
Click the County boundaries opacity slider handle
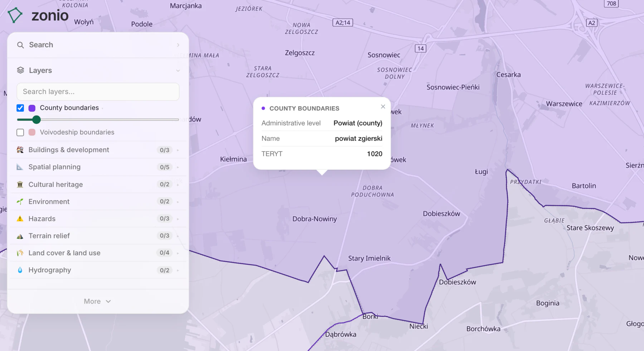(x=36, y=120)
